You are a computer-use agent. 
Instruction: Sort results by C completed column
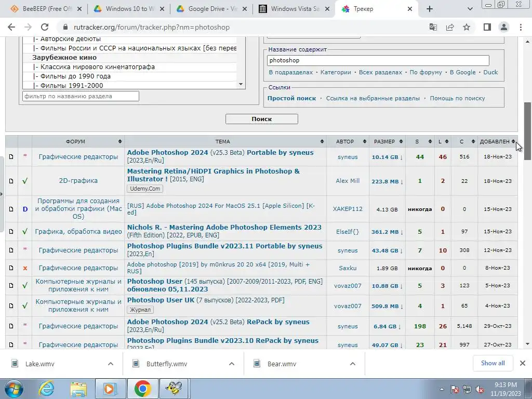(x=464, y=141)
